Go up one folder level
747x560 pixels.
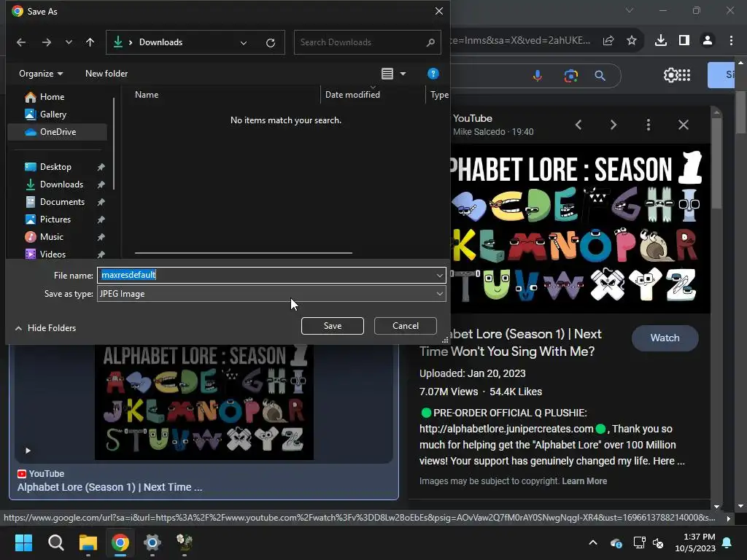point(90,42)
